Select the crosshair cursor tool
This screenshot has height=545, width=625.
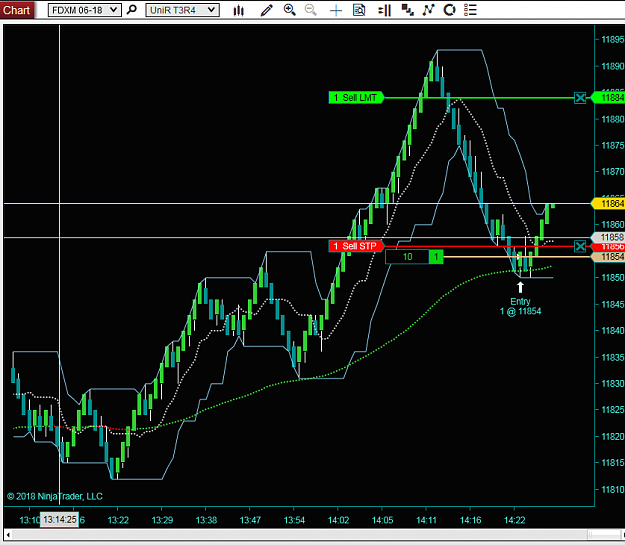(x=336, y=10)
